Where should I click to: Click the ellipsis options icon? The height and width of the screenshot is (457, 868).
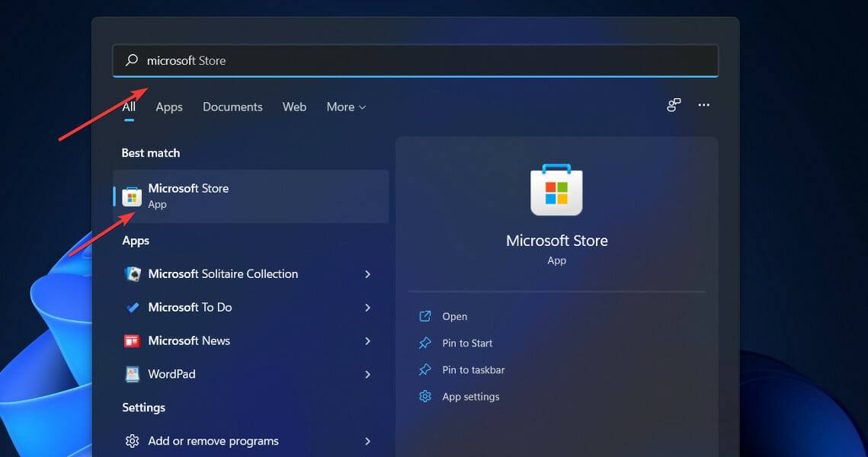[x=703, y=106]
